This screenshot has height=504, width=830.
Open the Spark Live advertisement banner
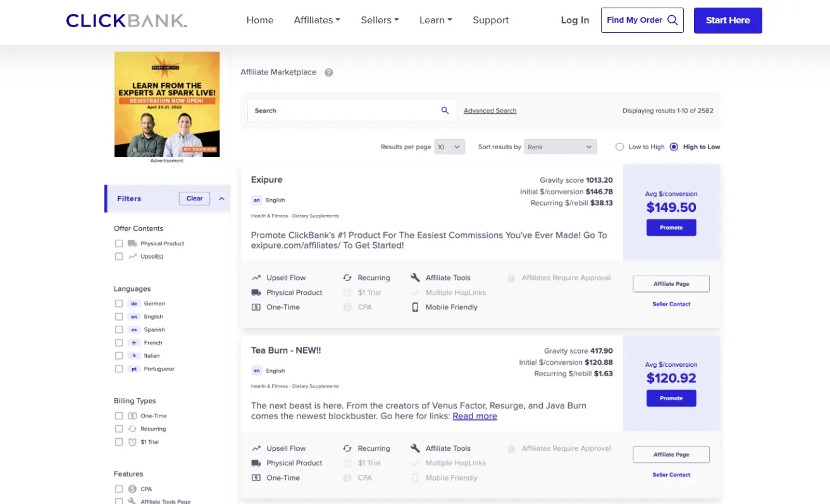pyautogui.click(x=167, y=104)
